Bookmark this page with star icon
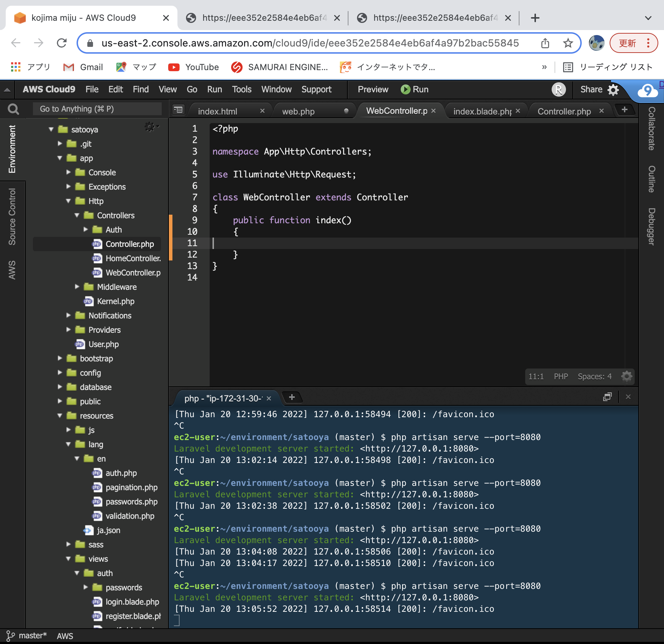The image size is (664, 644). pos(568,43)
